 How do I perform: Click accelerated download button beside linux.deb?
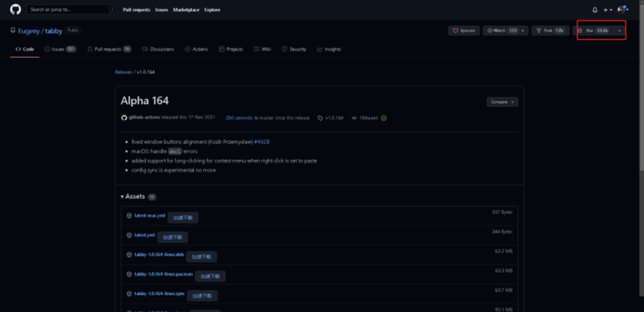[x=202, y=257]
